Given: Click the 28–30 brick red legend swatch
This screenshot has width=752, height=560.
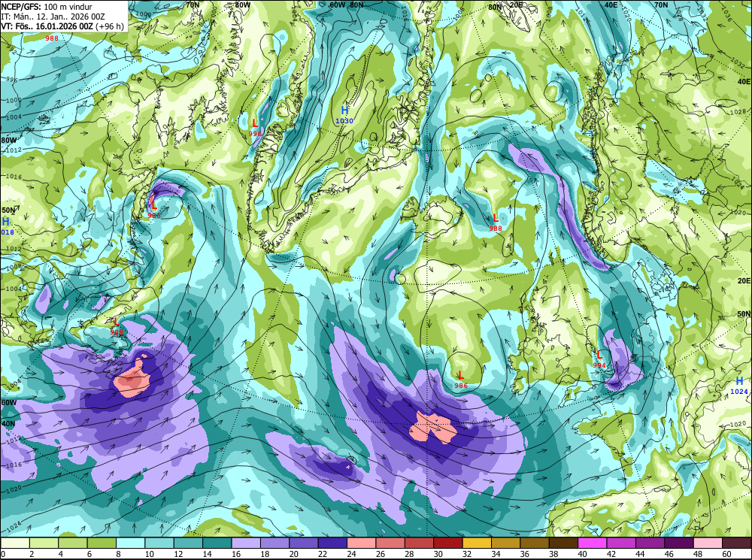Looking at the screenshot, I should 419,543.
